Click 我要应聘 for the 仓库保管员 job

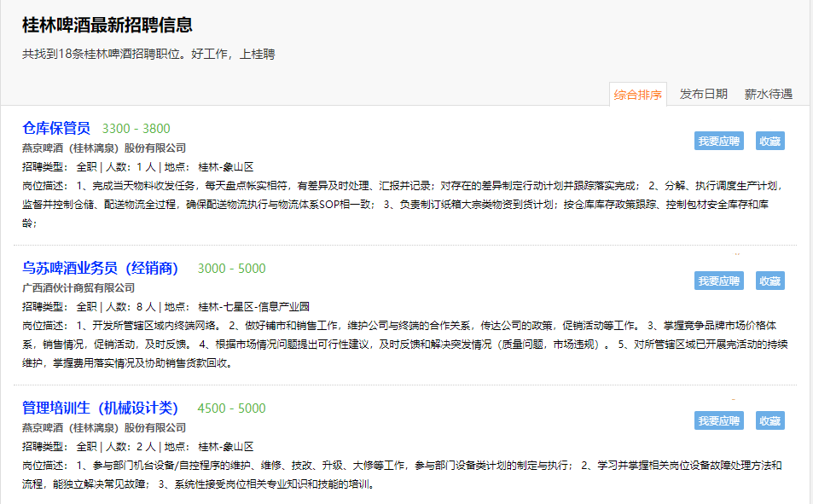click(x=718, y=142)
